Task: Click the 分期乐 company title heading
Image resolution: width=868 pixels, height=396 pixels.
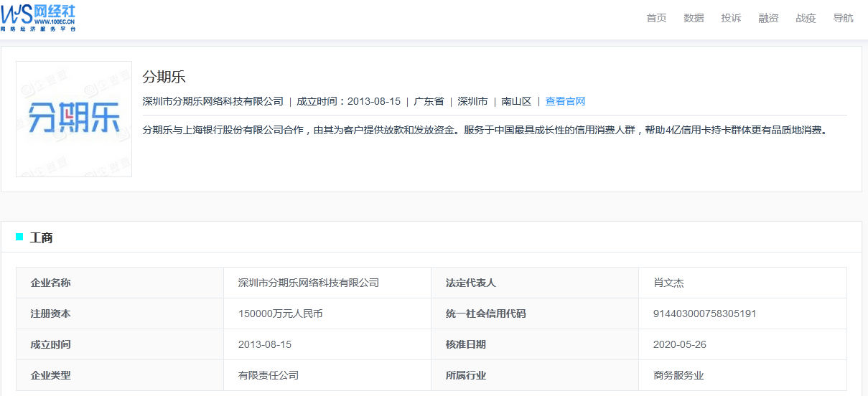Action: pos(164,77)
